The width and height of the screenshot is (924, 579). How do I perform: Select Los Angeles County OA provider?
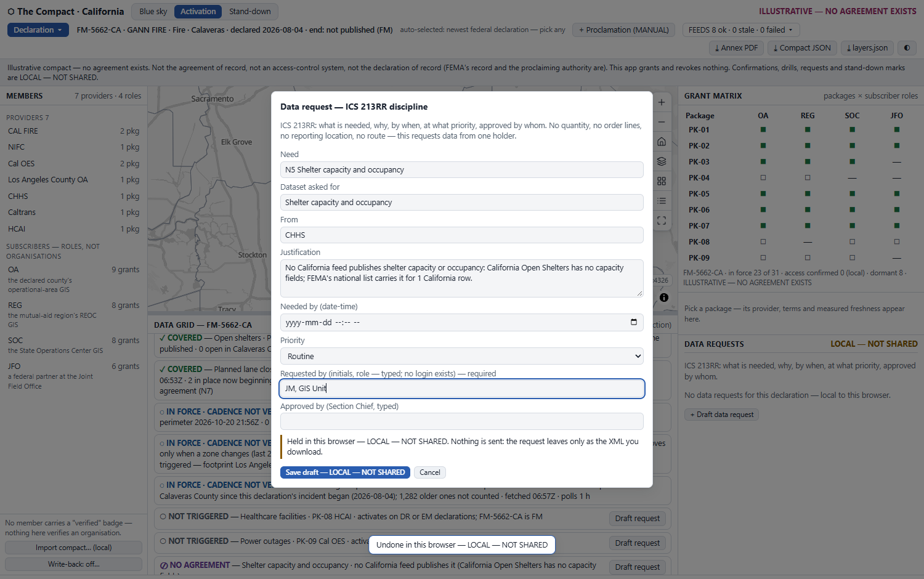74,180
